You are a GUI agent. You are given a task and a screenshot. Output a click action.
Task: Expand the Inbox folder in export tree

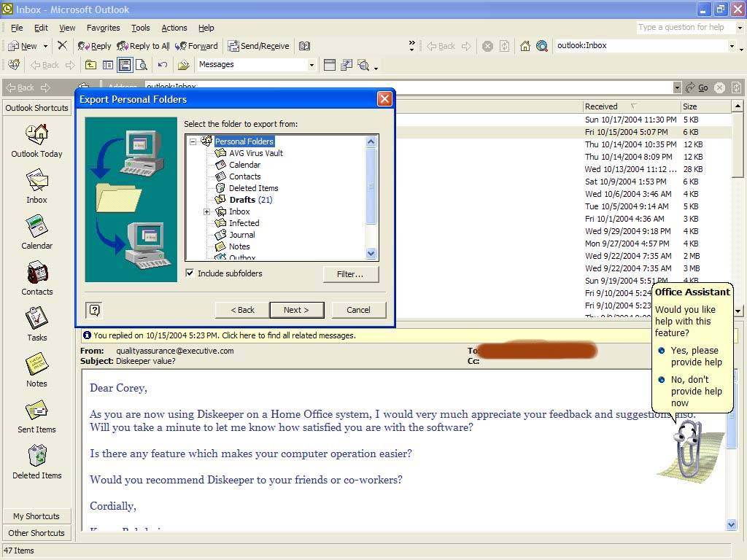tap(206, 211)
